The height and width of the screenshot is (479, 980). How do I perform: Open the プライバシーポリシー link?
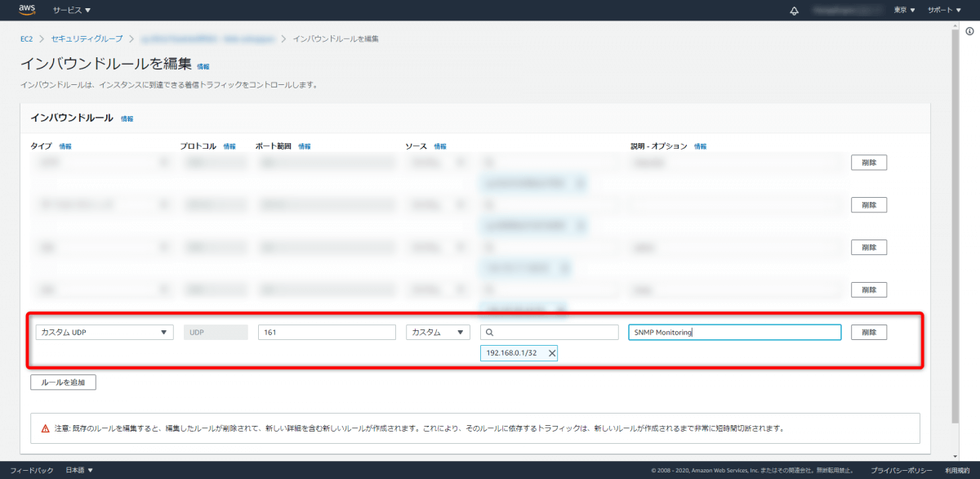[x=902, y=470]
